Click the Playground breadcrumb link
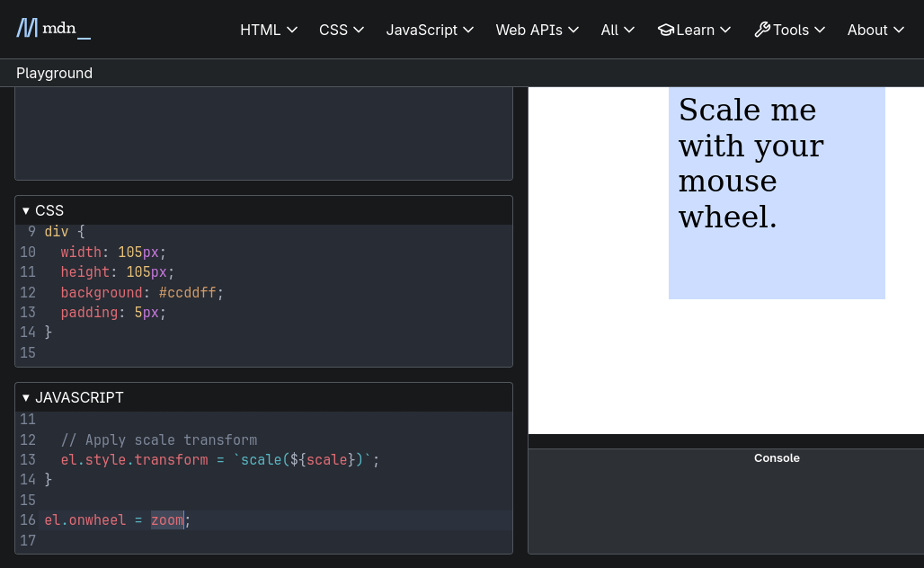The image size is (924, 568). [x=54, y=73]
